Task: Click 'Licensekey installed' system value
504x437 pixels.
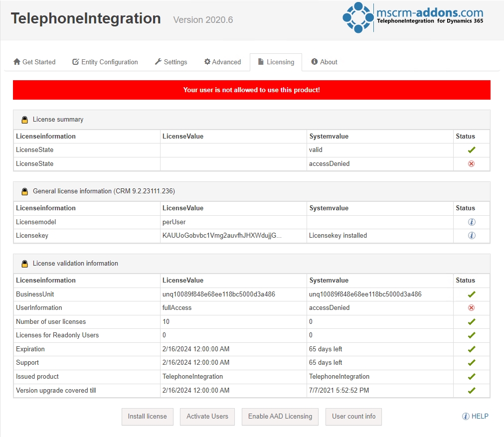Action: pyautogui.click(x=338, y=236)
